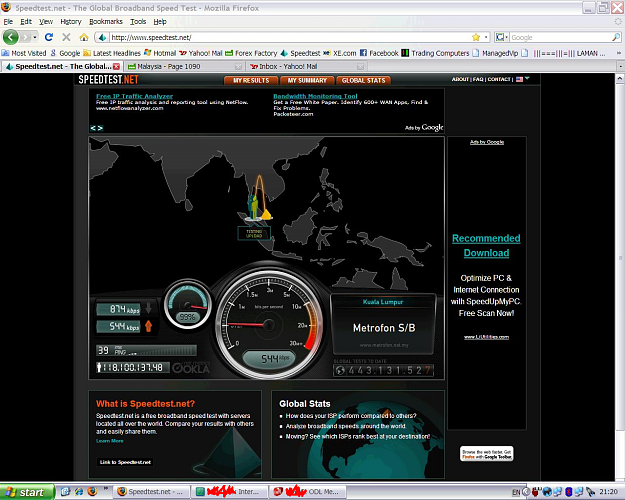This screenshot has width=625, height=500.
Task: Open the View menu
Action: pos(46,22)
